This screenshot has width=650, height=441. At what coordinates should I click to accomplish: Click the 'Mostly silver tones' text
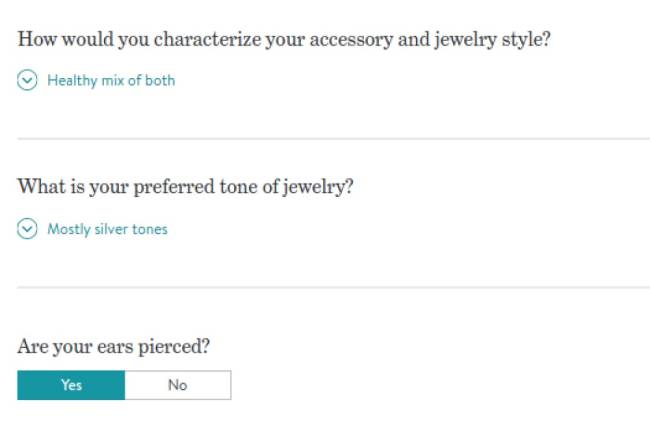[x=107, y=230]
